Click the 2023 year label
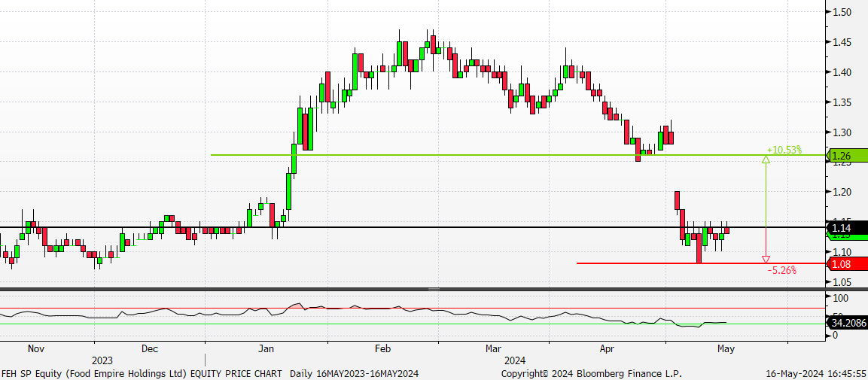This screenshot has height=380, width=868. tap(102, 361)
